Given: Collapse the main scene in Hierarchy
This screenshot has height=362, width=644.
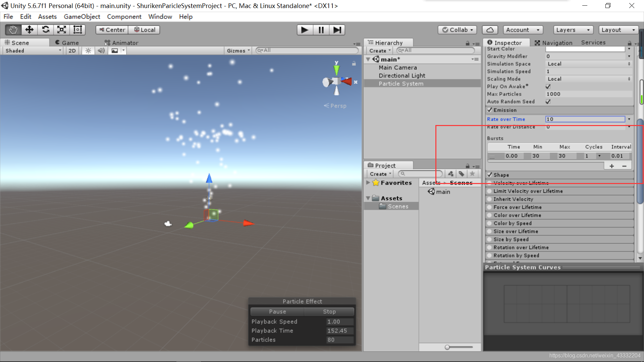Looking at the screenshot, I should [368, 59].
